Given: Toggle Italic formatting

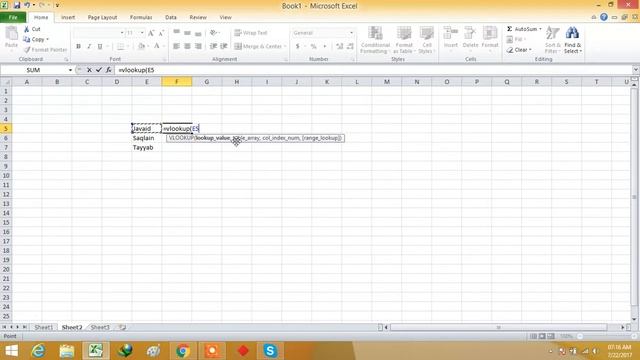Looking at the screenshot, I should (89, 47).
